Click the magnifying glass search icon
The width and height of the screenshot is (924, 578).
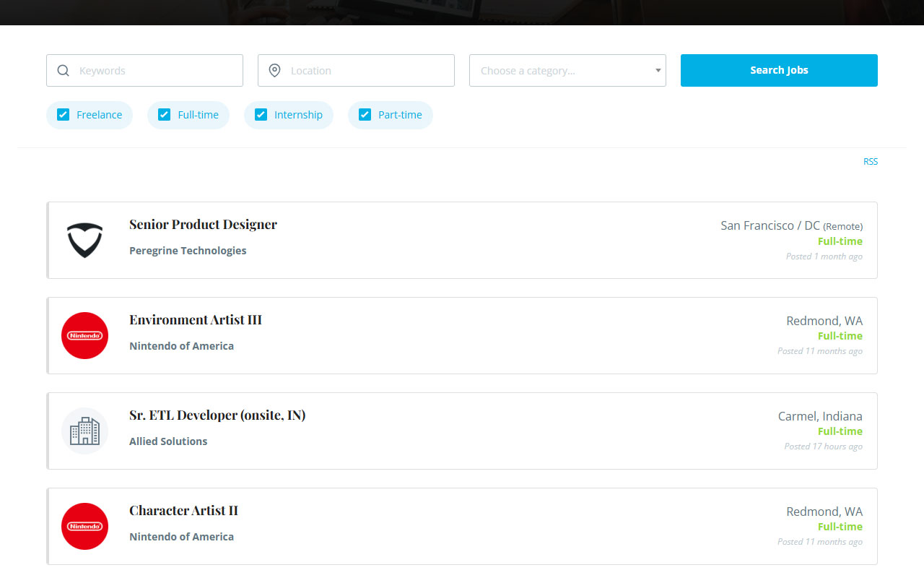pos(63,71)
